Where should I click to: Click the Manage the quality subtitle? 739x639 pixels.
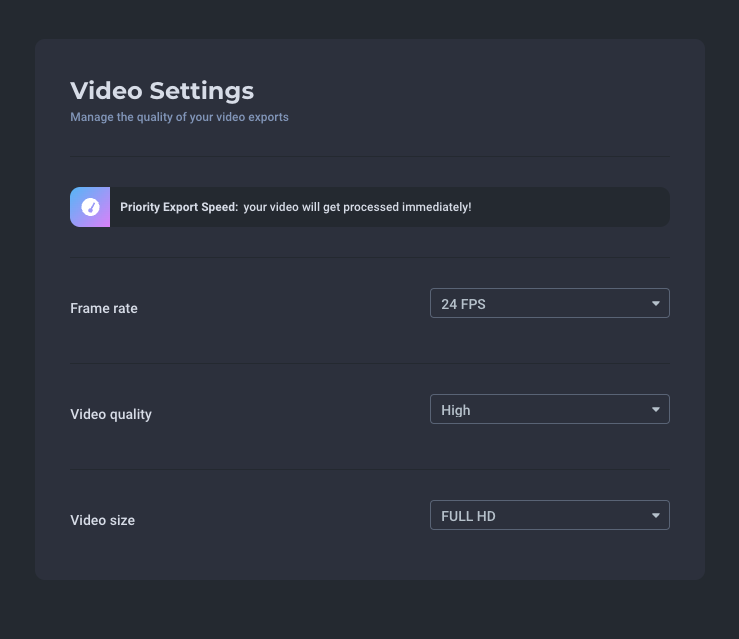pos(180,117)
